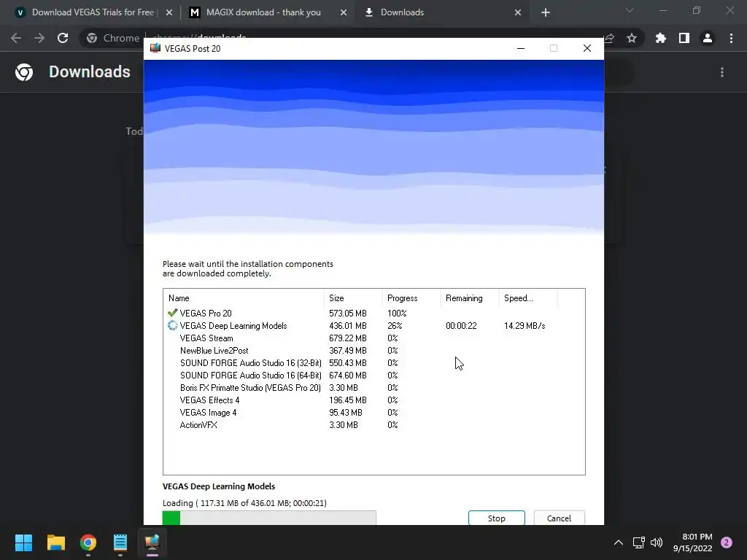Open Chrome tab search dropdown
747x560 pixels.
tap(630, 10)
